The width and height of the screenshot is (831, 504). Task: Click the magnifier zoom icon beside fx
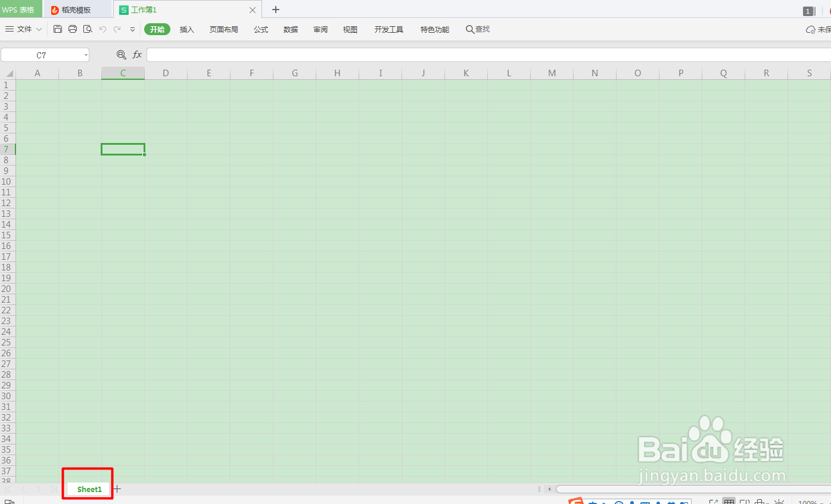(x=122, y=55)
